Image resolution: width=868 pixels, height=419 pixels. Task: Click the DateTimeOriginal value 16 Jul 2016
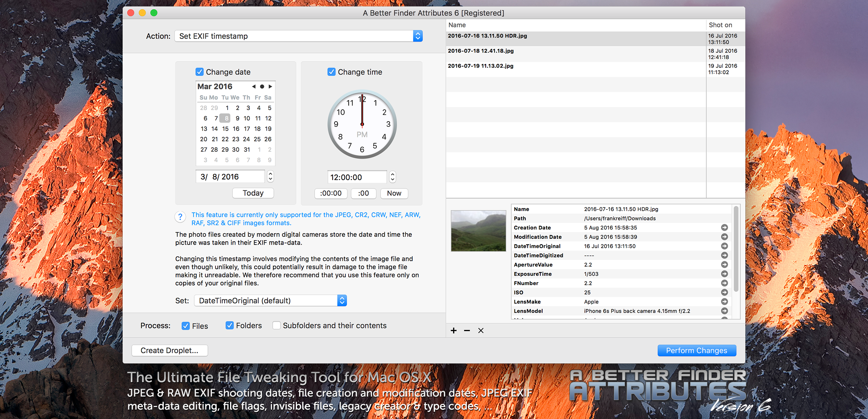click(610, 246)
